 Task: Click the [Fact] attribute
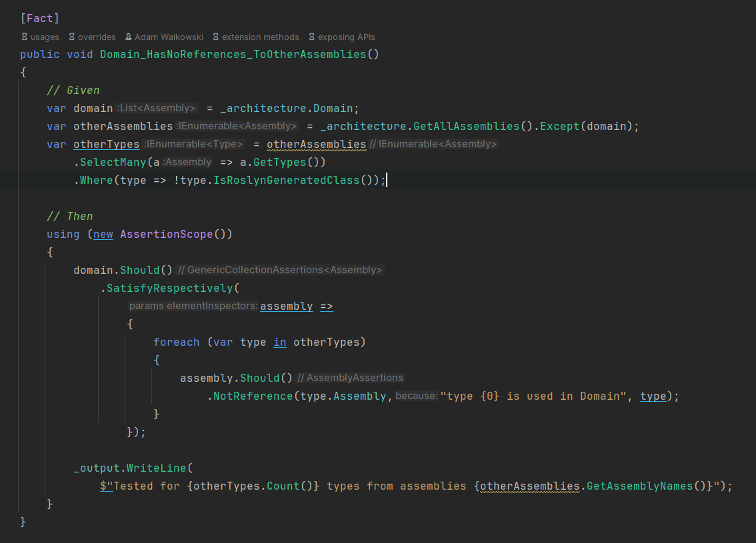(40, 18)
